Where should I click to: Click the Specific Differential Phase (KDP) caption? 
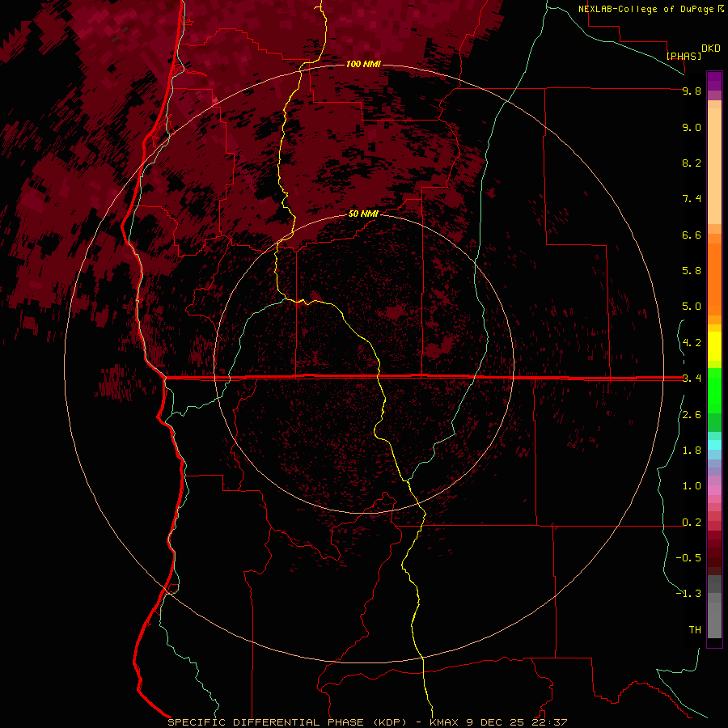pyautogui.click(x=287, y=722)
